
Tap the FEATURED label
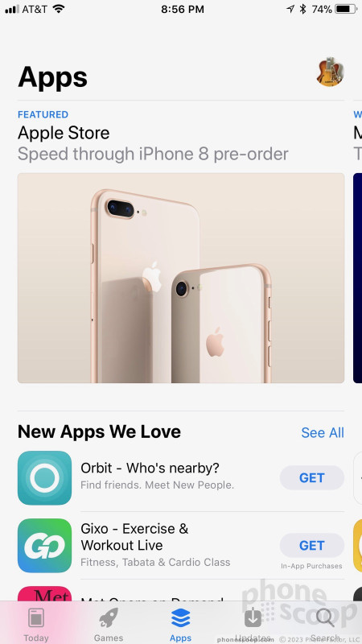[x=43, y=114]
